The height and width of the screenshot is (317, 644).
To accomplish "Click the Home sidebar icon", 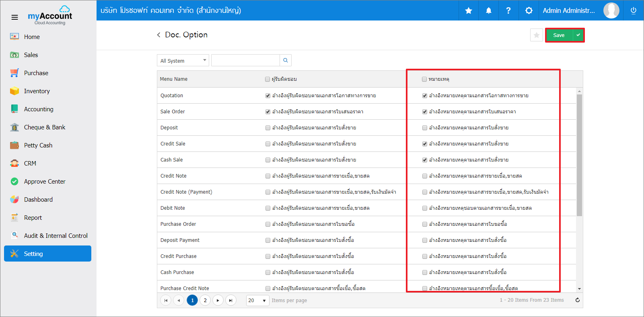I will point(14,37).
